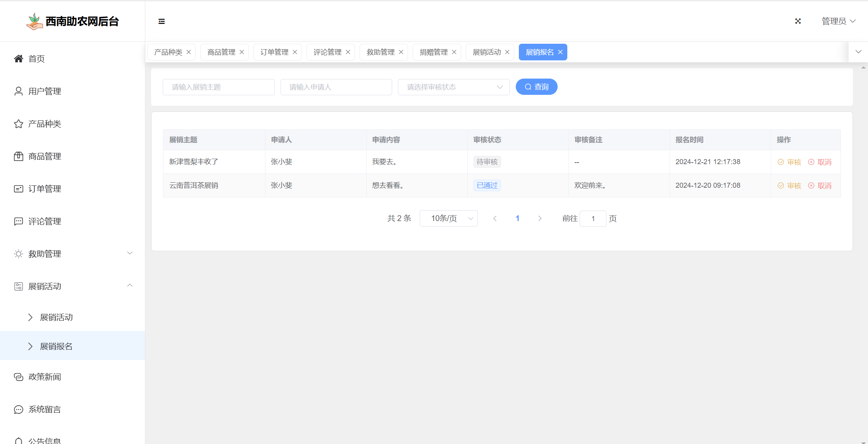
Task: Switch to the 捐赠管理 tab
Action: coord(433,52)
